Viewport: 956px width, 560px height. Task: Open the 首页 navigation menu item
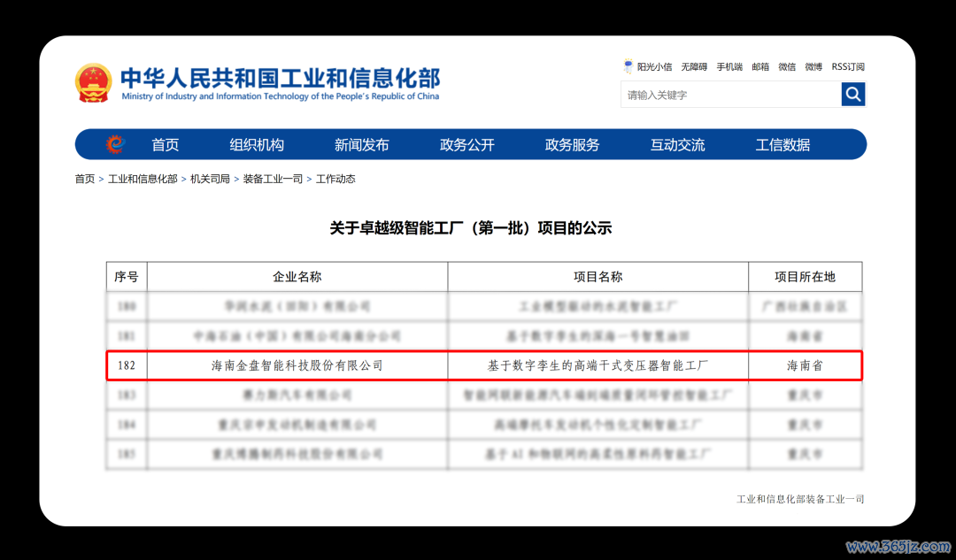coord(166,145)
